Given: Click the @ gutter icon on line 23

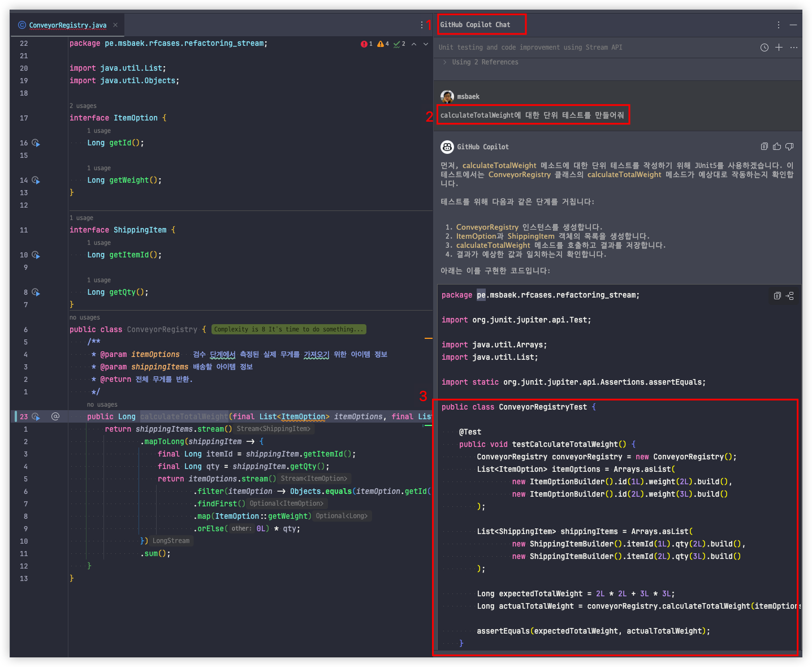Looking at the screenshot, I should click(x=55, y=416).
